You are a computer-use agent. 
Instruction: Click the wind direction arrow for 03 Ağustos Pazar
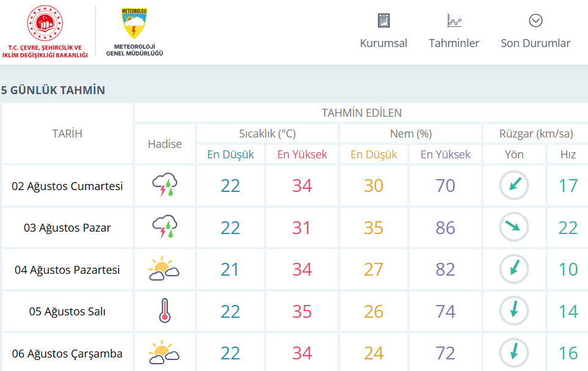[514, 227]
